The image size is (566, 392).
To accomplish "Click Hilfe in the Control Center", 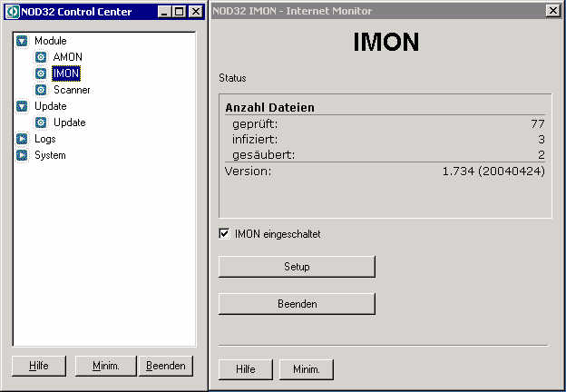I will click(x=39, y=366).
